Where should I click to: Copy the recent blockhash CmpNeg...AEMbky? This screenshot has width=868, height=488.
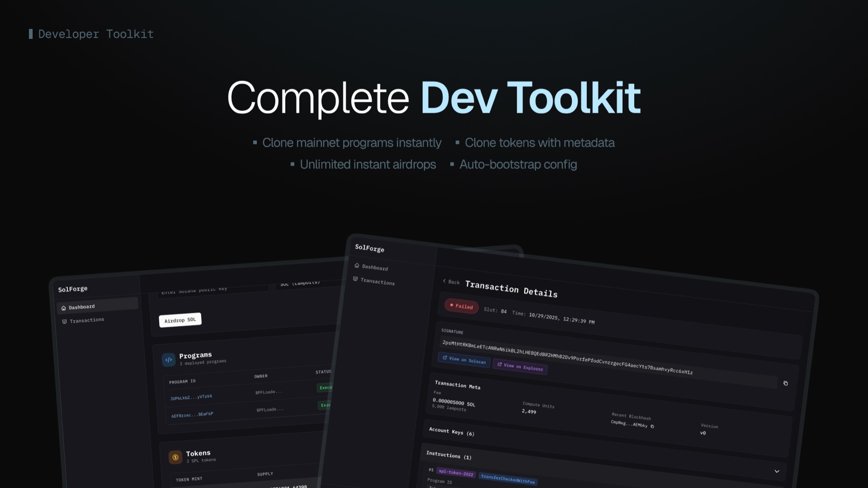pos(652,426)
